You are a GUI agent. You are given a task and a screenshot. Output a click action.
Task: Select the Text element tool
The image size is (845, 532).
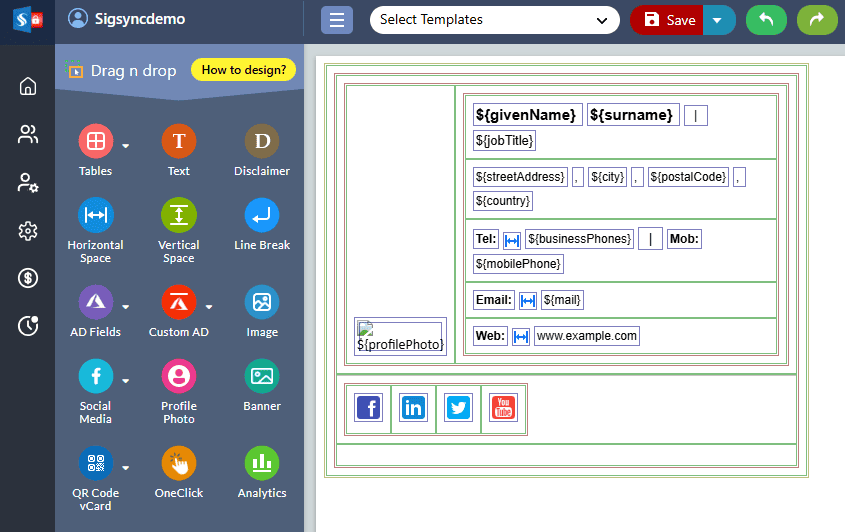coord(178,142)
